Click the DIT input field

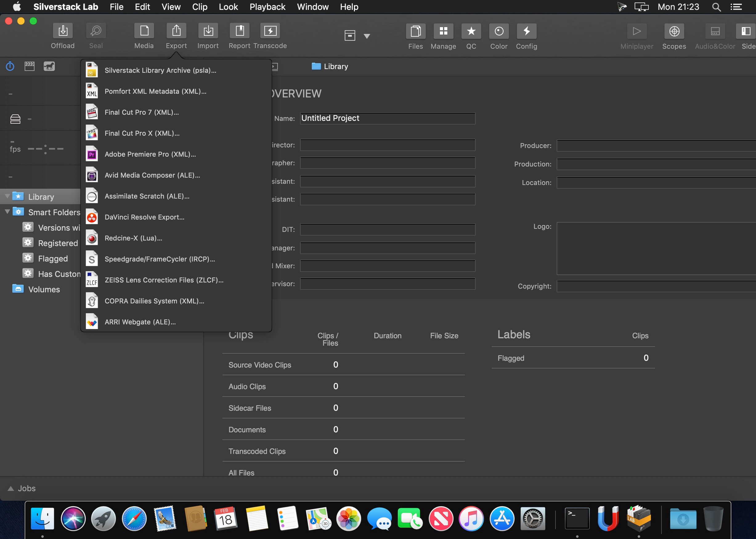388,230
